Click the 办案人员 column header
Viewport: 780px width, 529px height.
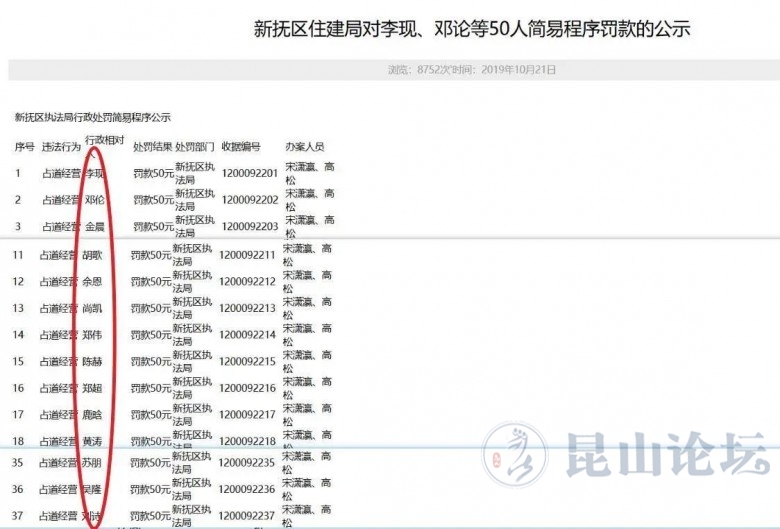tap(304, 147)
